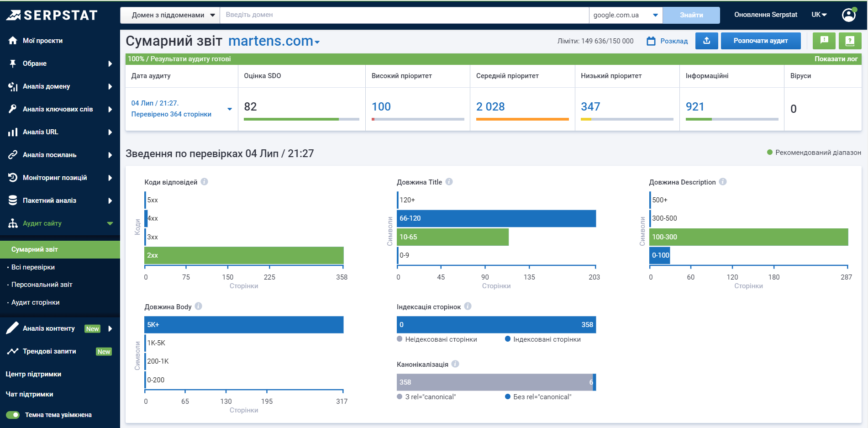Open the green feedback message icon

pyautogui.click(x=824, y=41)
